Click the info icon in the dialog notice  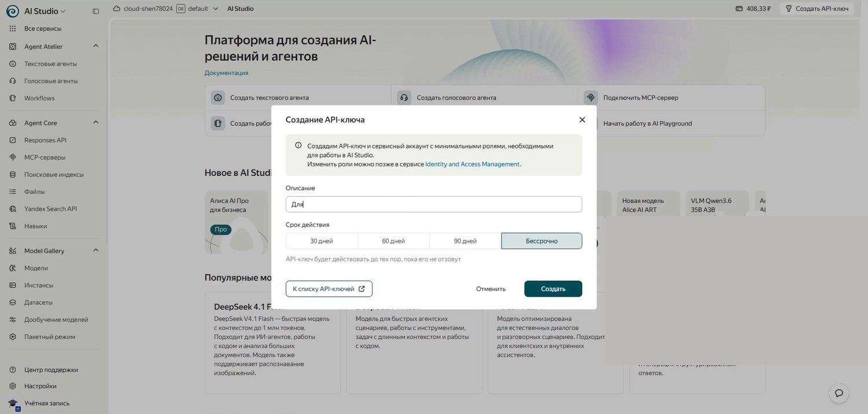(299, 146)
